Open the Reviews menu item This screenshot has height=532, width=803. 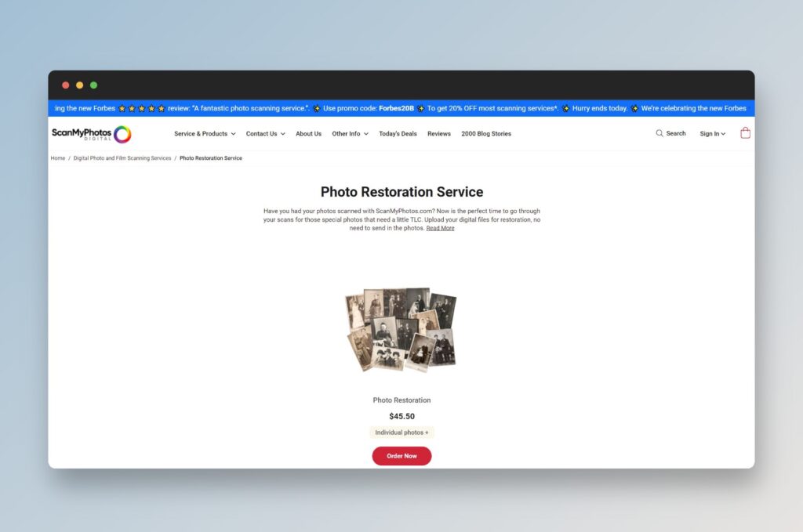pos(438,134)
